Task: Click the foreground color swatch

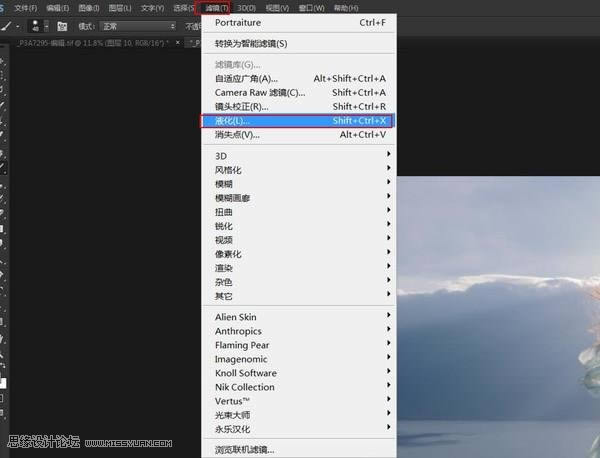Action: (x=3, y=382)
